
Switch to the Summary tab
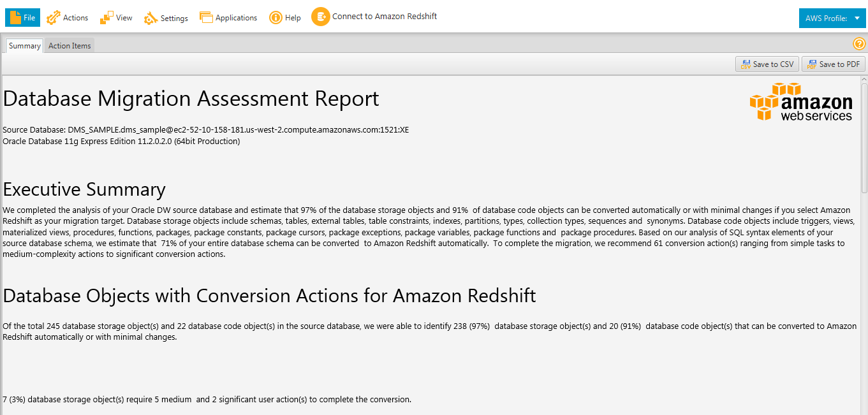[x=25, y=46]
